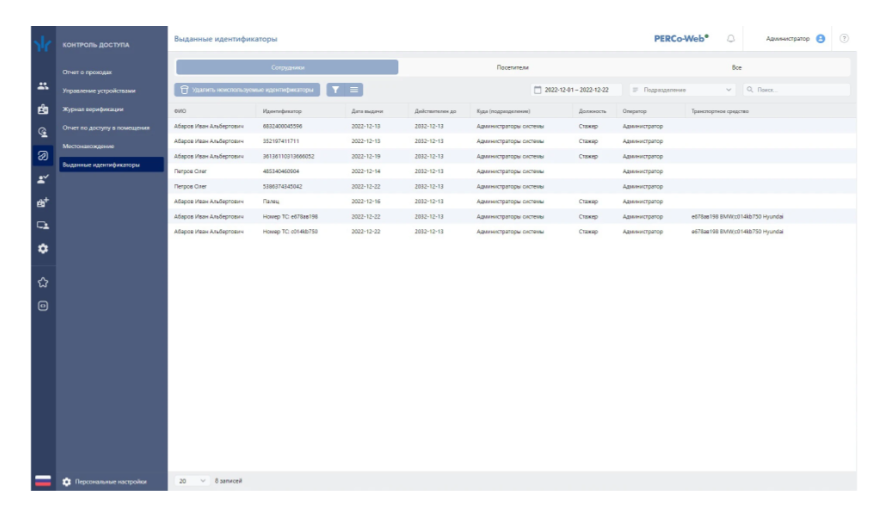
Task: Open Персональные настройки link
Action: pos(111,482)
